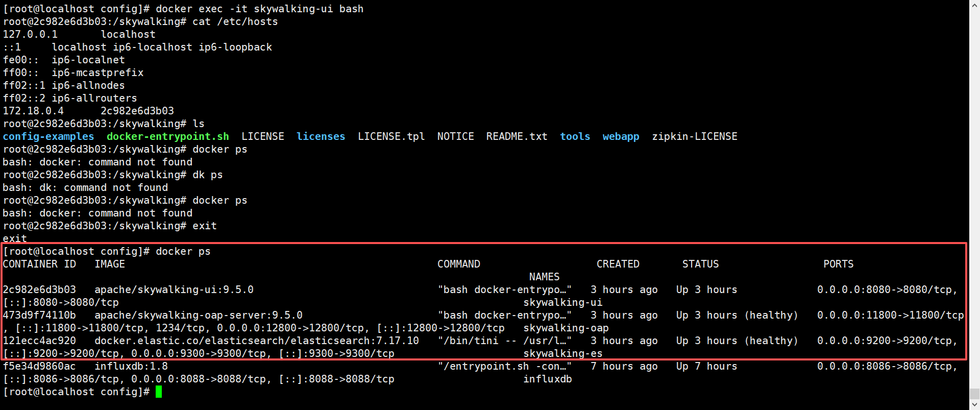This screenshot has width=980, height=410.
Task: Click the 'cat /etc/hosts' command
Action: click(235, 21)
